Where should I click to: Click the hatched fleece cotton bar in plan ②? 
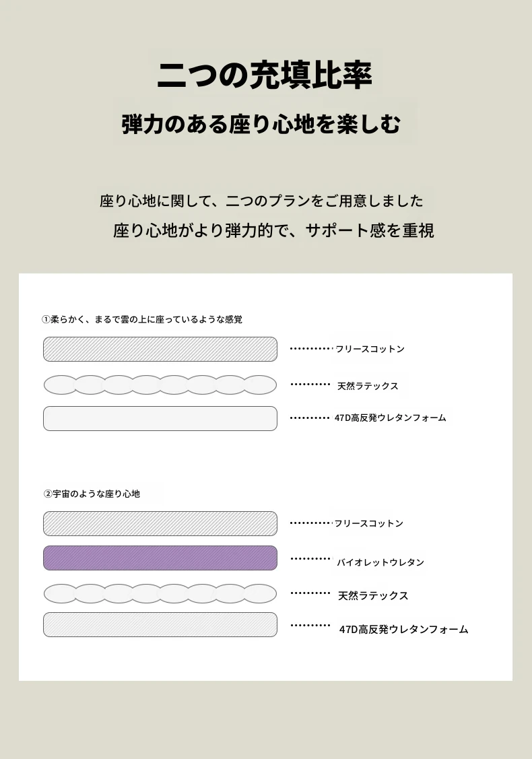(x=160, y=523)
